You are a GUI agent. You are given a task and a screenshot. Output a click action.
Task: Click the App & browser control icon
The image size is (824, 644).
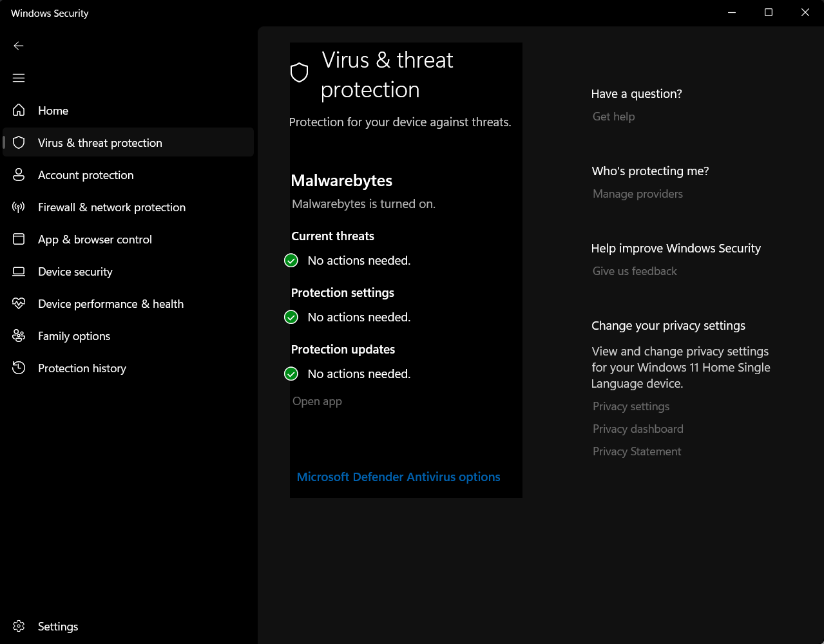(x=19, y=240)
